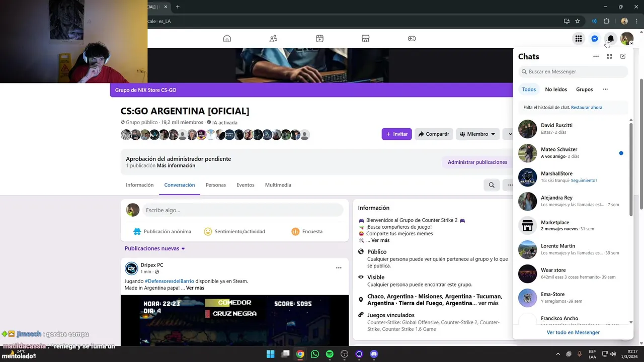
Task: Open Dripex PC post options menu
Action: [339, 268]
